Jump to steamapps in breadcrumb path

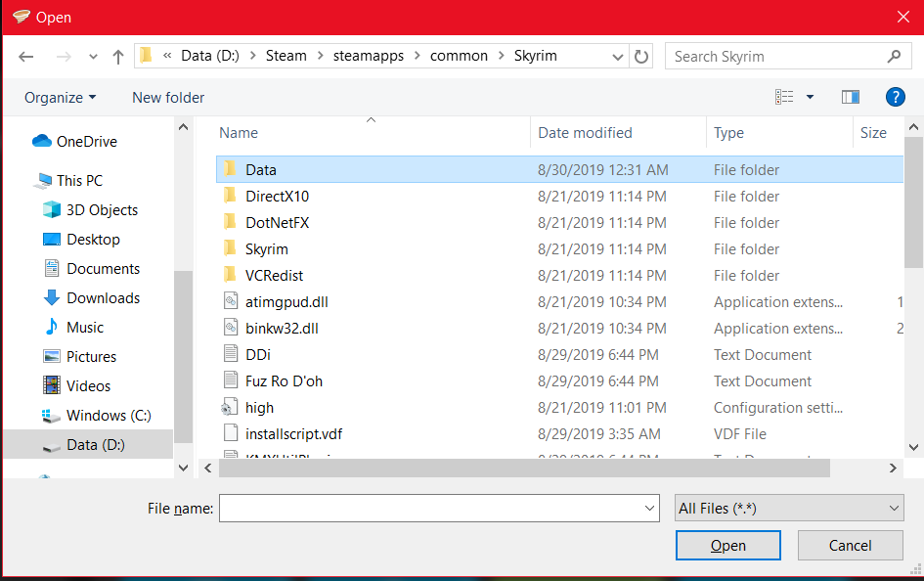click(x=369, y=56)
